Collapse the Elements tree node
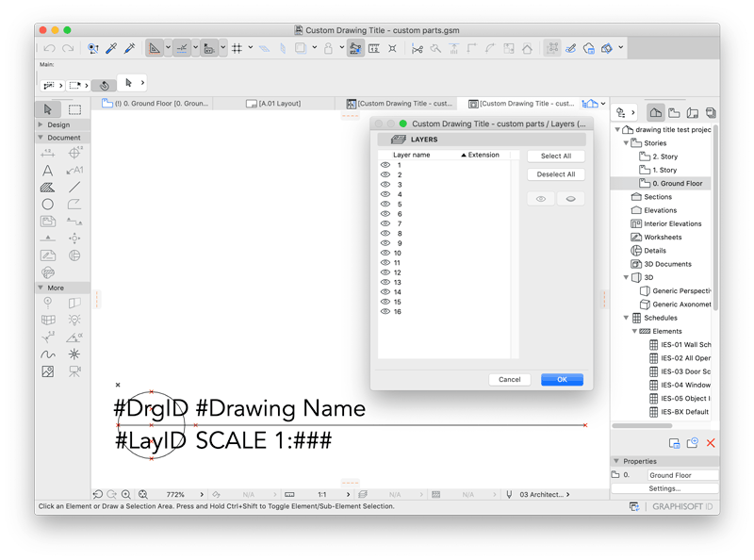The image size is (754, 560). [634, 331]
